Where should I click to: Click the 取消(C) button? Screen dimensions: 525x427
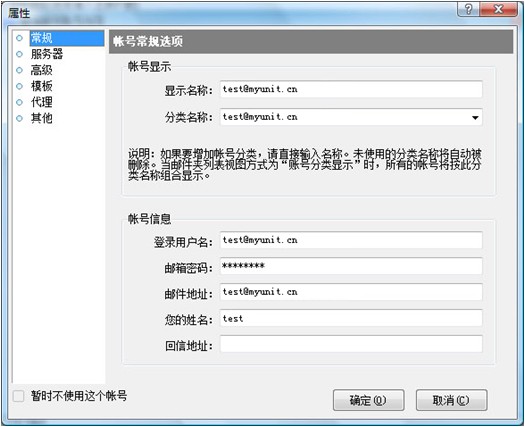point(451,400)
